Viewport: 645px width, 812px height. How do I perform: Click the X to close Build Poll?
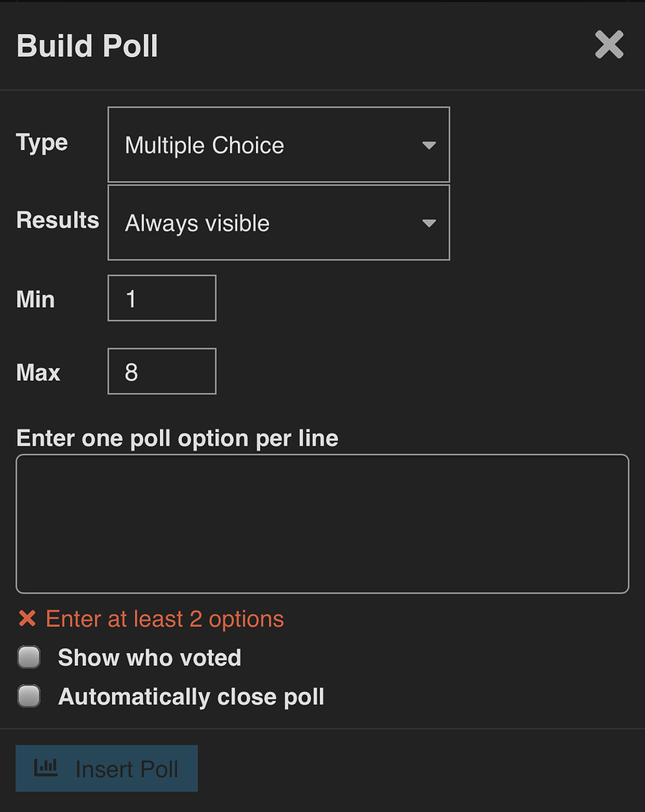click(x=608, y=45)
